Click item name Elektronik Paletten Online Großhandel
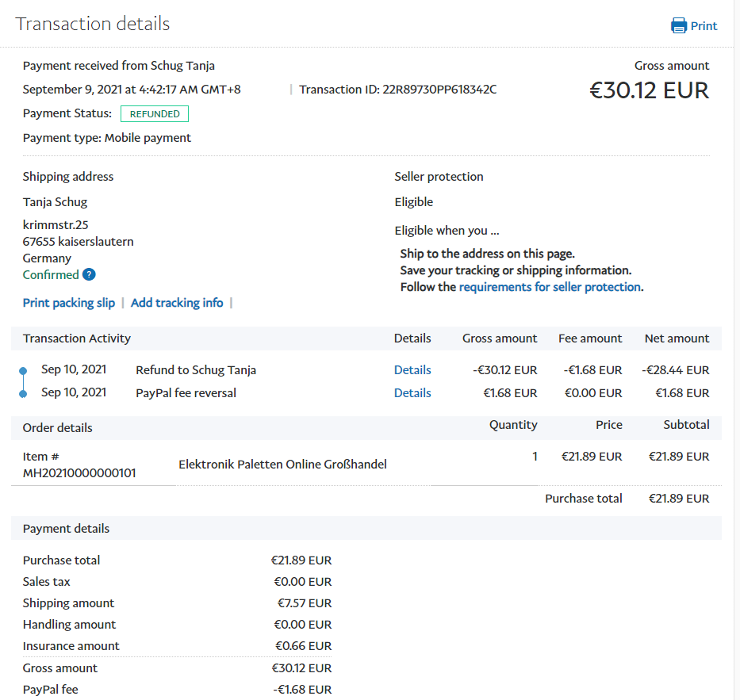 tap(282, 465)
